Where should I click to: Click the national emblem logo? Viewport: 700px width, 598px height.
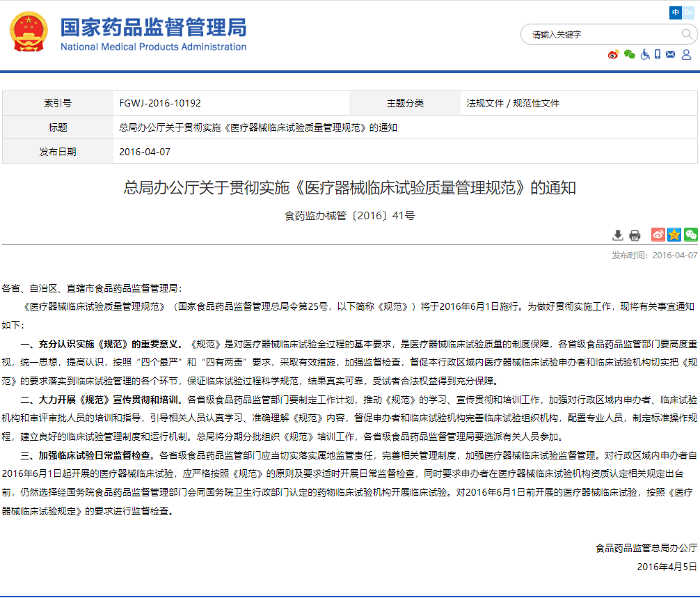tap(29, 31)
